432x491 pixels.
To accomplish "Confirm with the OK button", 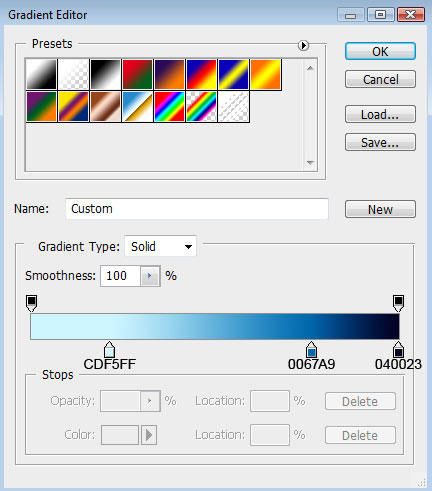I will tap(380, 51).
